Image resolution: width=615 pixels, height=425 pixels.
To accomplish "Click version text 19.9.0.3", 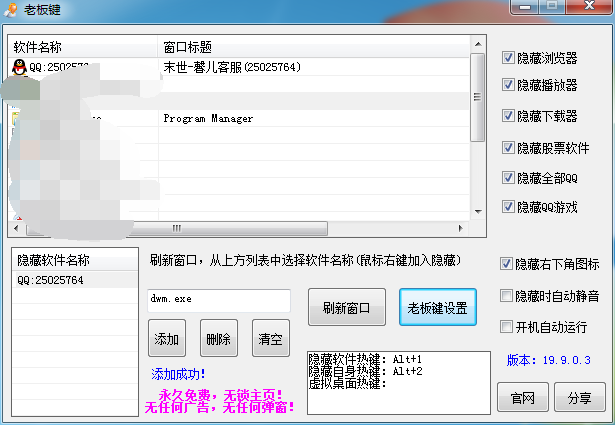I will [567, 360].
